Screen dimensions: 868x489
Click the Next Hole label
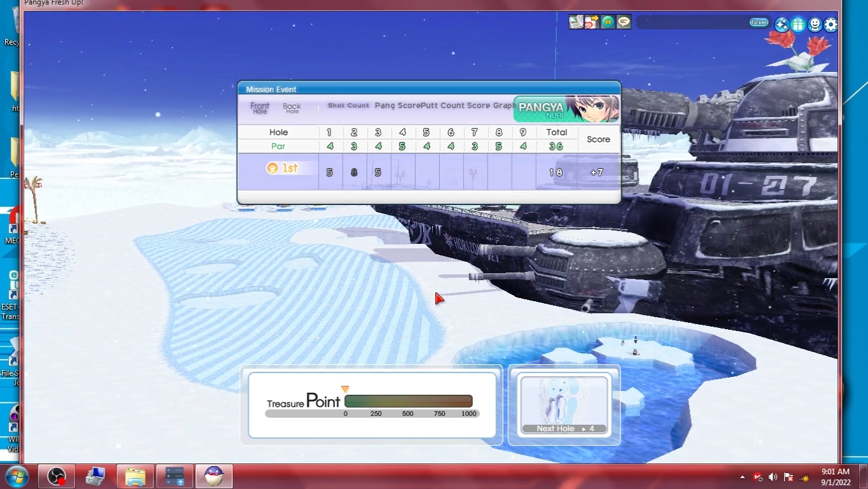(555, 429)
